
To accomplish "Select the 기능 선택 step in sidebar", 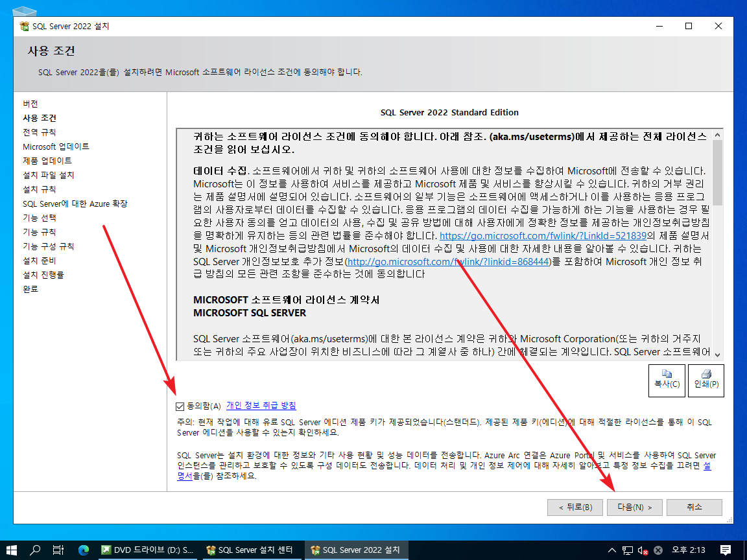I will pyautogui.click(x=40, y=218).
